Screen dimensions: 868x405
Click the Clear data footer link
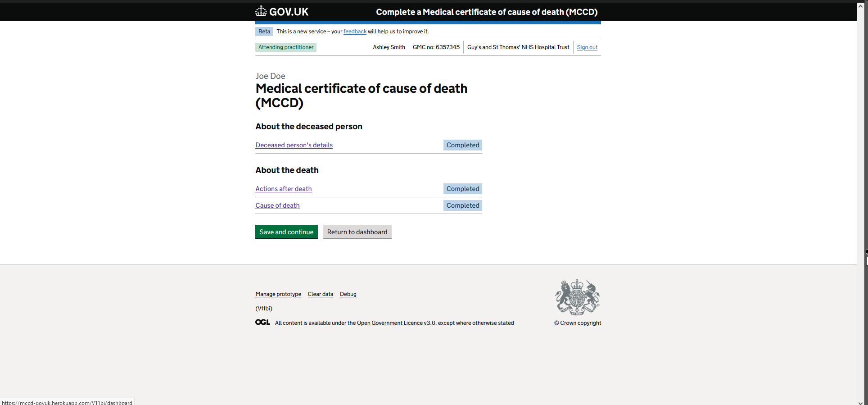(321, 294)
